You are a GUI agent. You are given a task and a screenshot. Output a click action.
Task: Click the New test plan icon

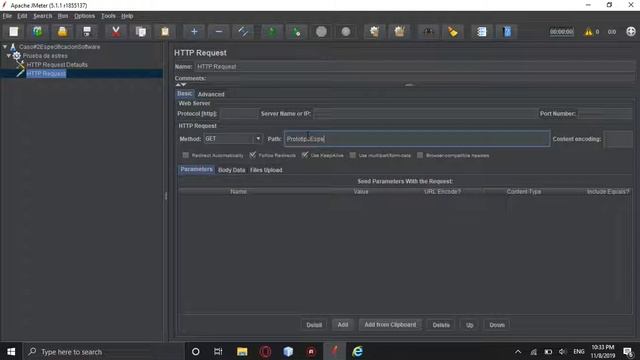click(x=14, y=31)
